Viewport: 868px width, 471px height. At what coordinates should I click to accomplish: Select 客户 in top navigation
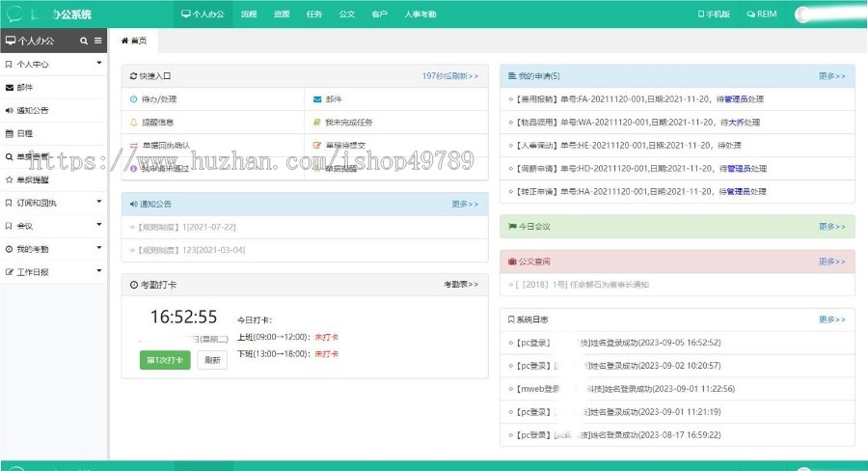coord(379,14)
